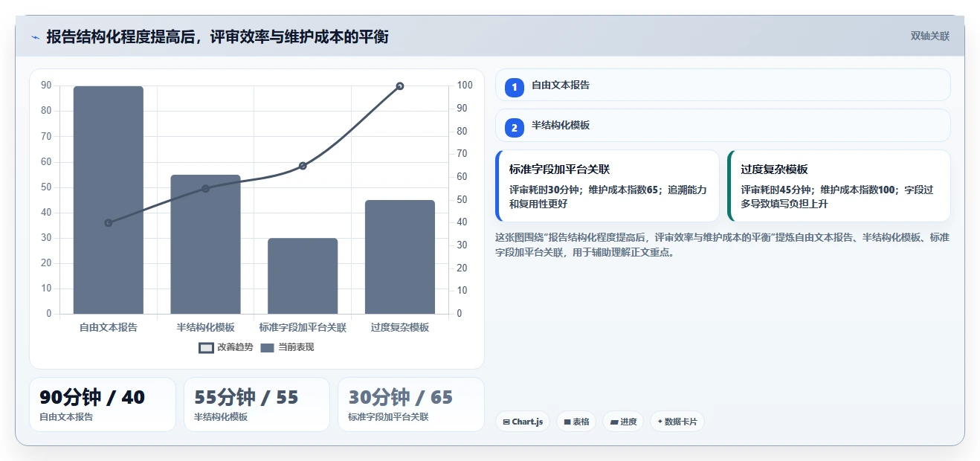Screen dimensions: 980x461
Task: Click the 表格 tag
Action: [576, 422]
